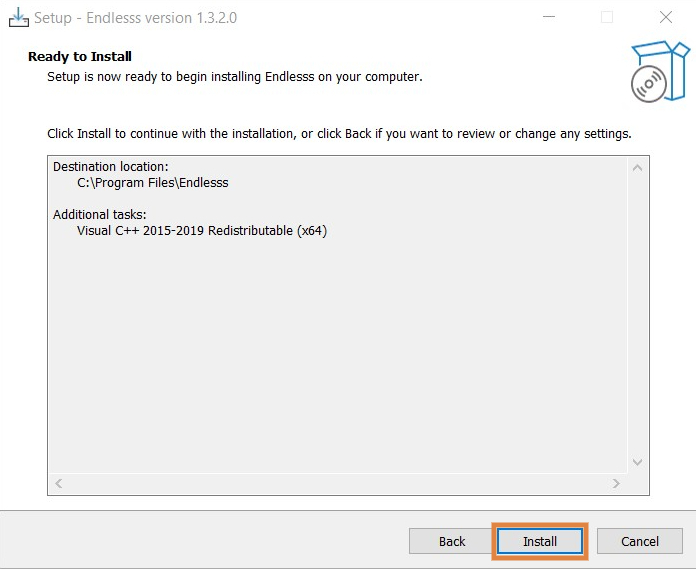Click 'Visual C++ 2015-2019 Redistributable (x64)' line
696x569 pixels.
click(x=202, y=231)
